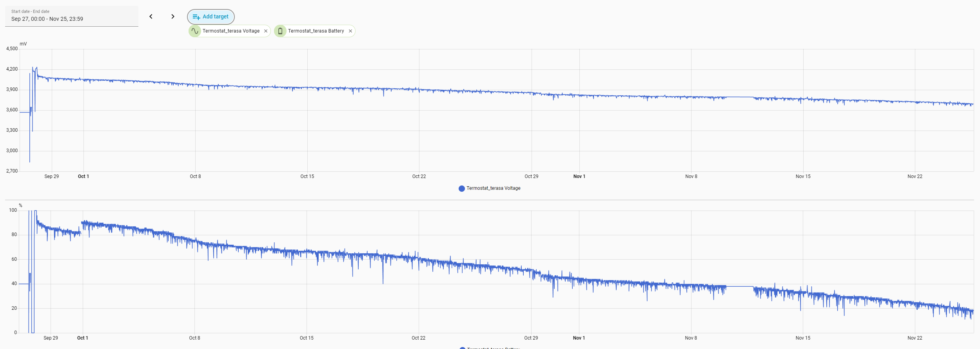Click the 3,900 mV axis label
This screenshot has height=349, width=980.
[x=12, y=89]
